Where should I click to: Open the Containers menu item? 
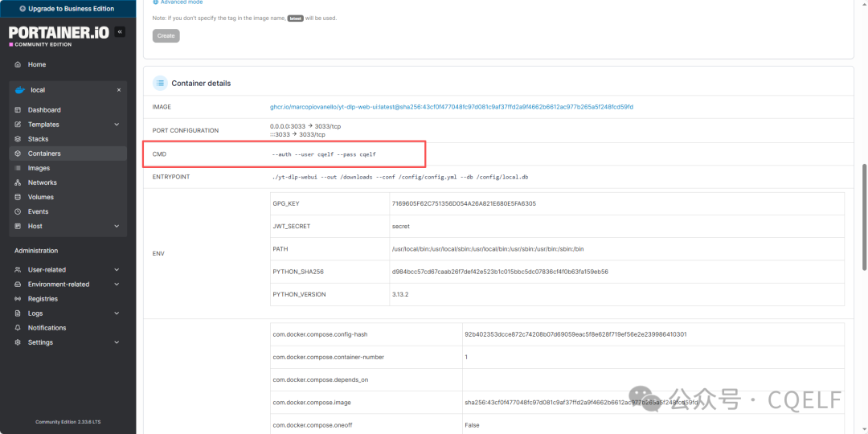click(x=44, y=154)
